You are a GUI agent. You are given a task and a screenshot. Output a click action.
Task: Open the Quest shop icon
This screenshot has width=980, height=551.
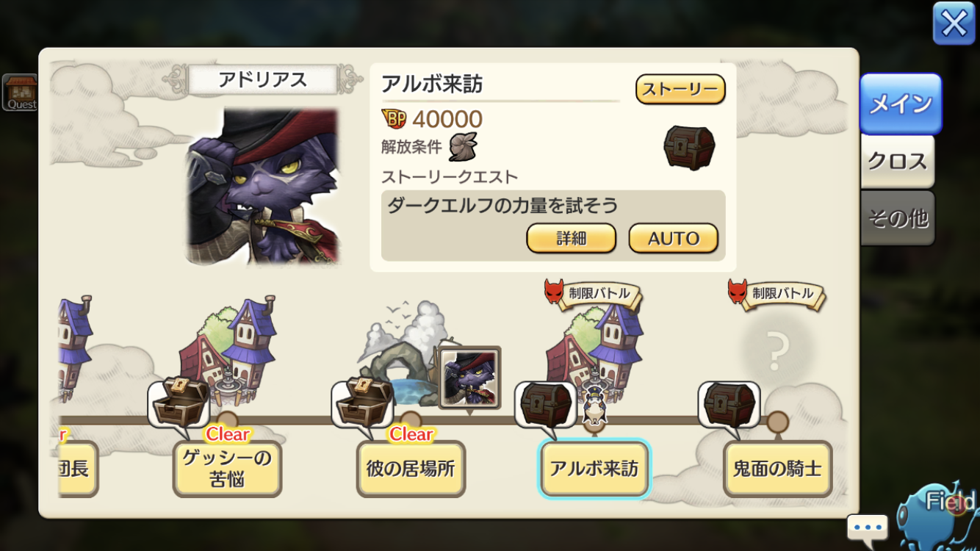click(x=20, y=93)
